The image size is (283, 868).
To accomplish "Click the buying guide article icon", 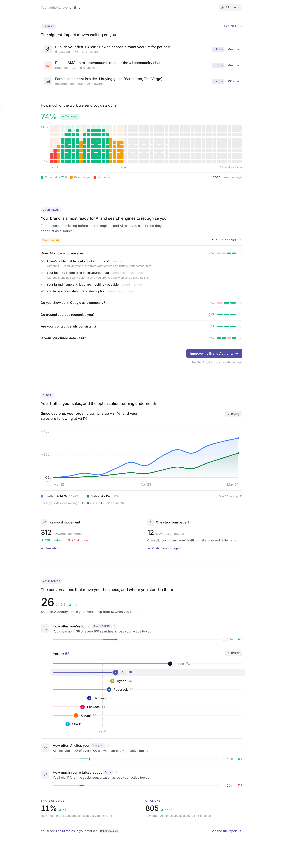I will tap(48, 81).
